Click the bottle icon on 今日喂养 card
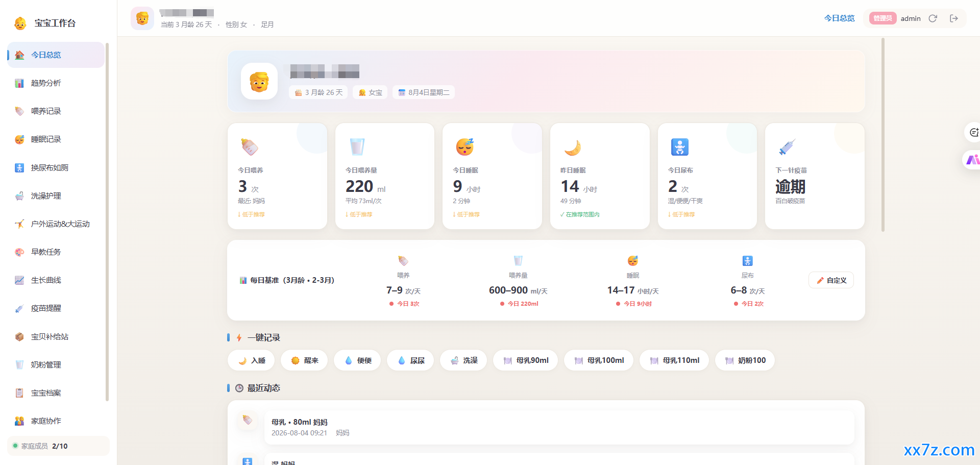Viewport: 980px width, 465px height. (x=250, y=147)
